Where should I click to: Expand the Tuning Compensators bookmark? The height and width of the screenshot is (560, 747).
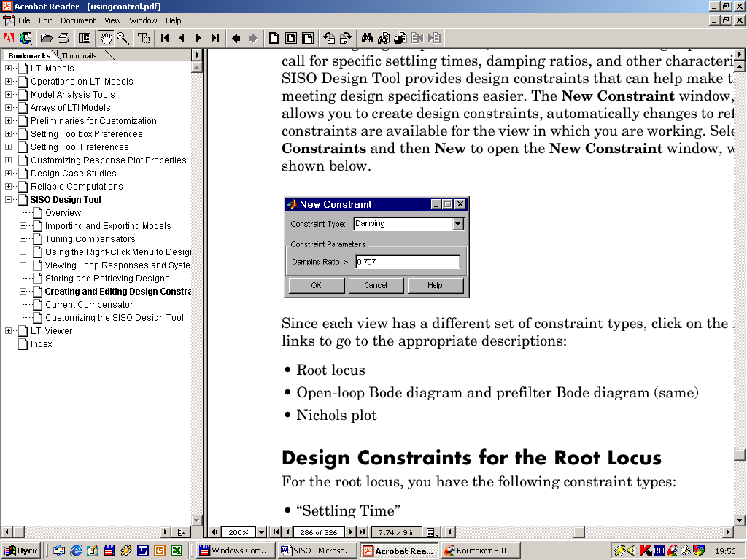pos(23,239)
